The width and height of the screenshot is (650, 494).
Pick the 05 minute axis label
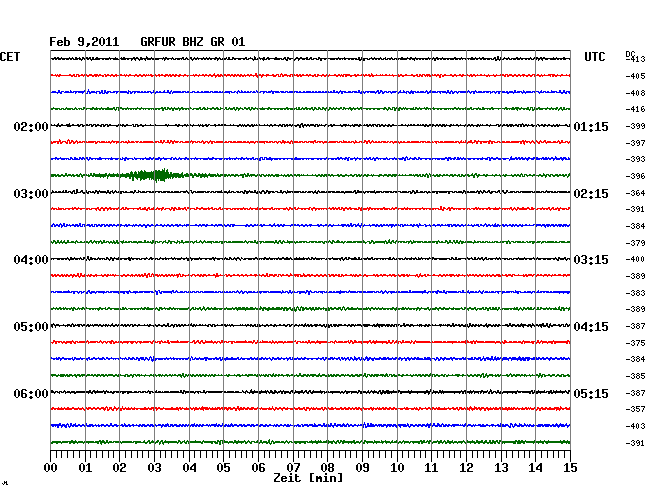click(223, 468)
